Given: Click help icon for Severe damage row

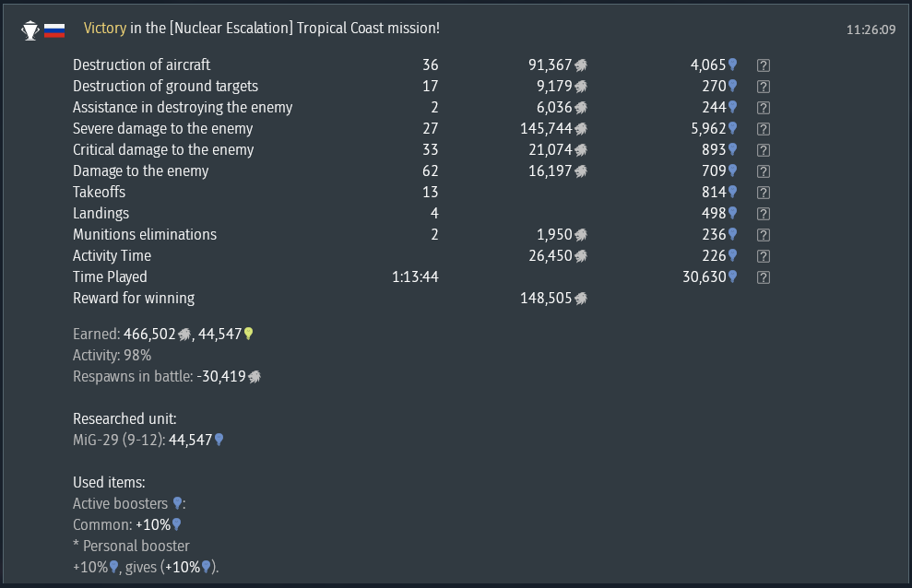Looking at the screenshot, I should coord(763,129).
